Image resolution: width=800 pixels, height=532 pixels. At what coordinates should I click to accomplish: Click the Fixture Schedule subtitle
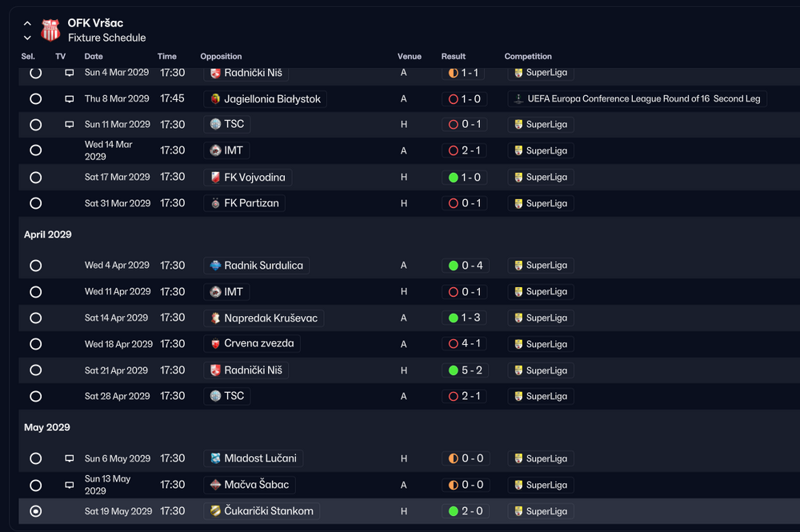[x=106, y=38]
